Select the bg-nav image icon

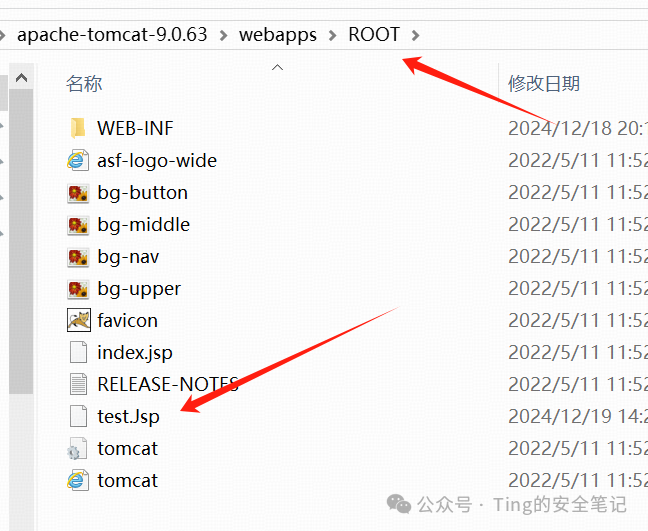(78, 257)
